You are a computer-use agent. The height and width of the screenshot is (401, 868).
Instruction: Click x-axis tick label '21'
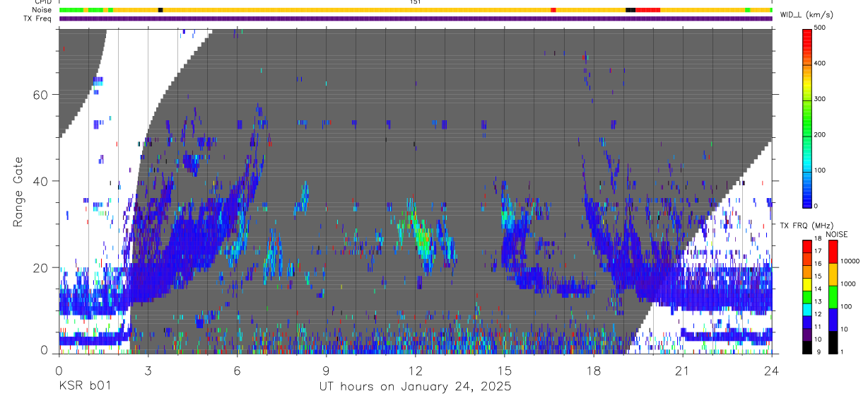tap(682, 371)
